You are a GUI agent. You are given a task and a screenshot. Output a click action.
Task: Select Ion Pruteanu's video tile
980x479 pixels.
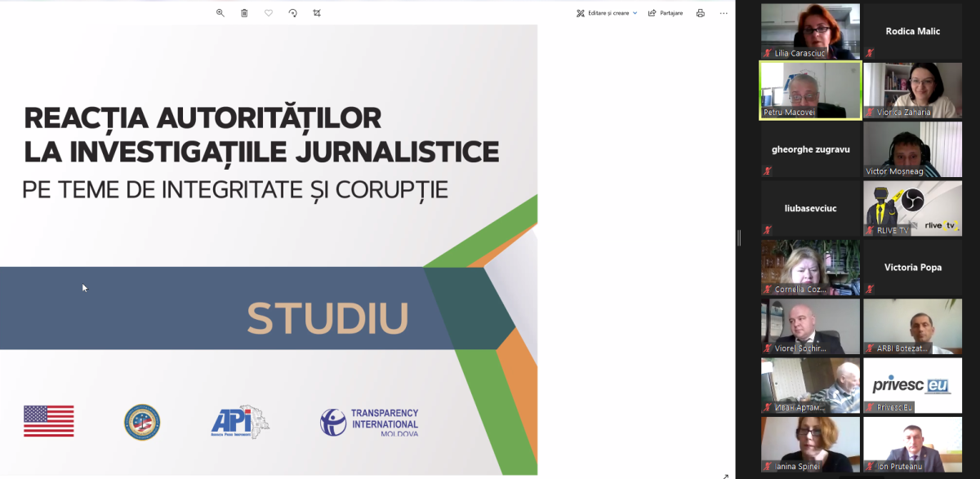(912, 444)
